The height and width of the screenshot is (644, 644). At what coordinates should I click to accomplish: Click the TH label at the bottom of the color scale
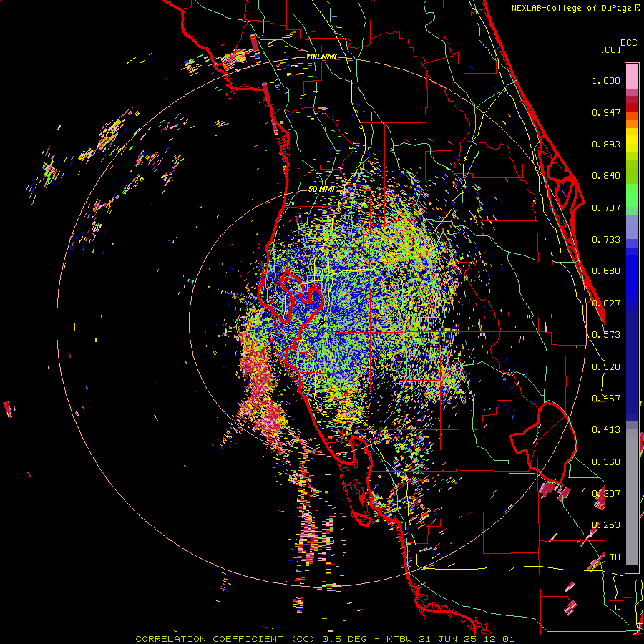point(615,557)
